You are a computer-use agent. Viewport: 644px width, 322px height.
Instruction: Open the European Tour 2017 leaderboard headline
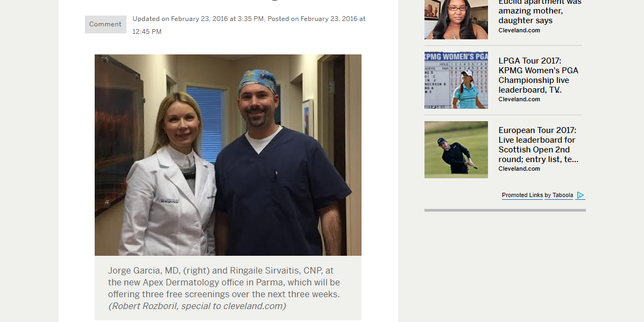(539, 145)
